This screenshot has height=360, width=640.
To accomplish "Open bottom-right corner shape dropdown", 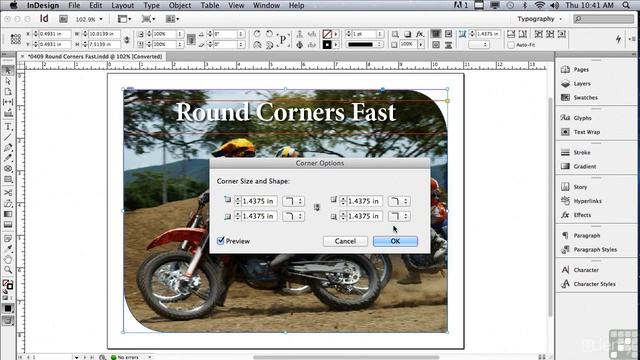I will [x=399, y=216].
